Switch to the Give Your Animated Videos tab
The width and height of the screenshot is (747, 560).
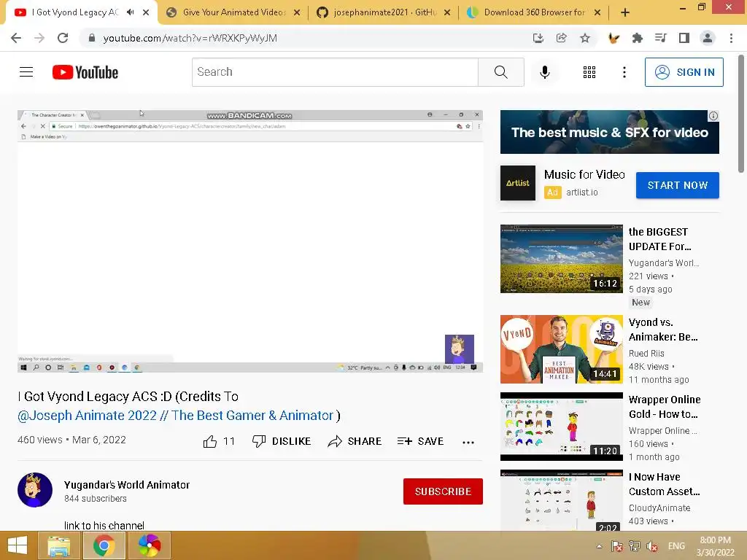tap(233, 12)
